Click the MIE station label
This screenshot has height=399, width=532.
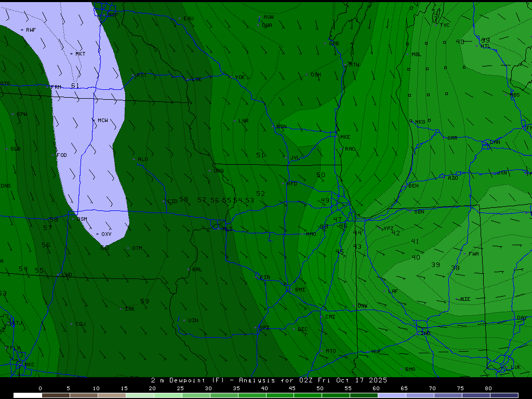pos(465,299)
